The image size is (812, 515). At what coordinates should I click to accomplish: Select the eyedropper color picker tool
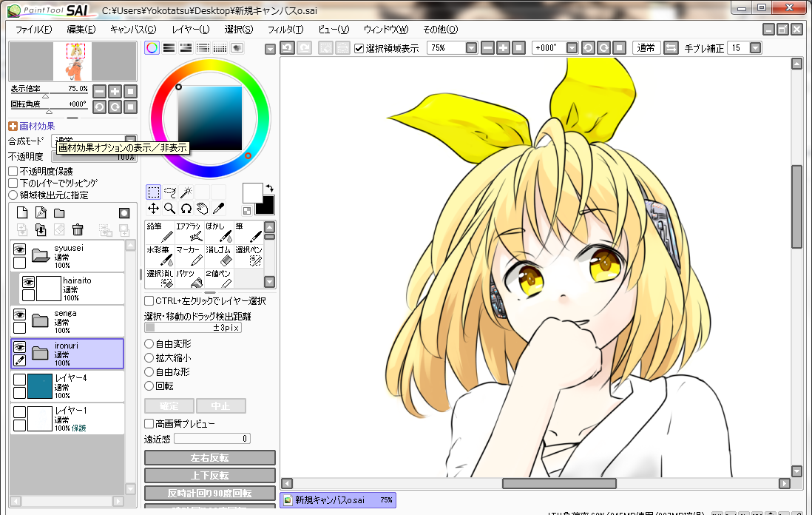click(x=219, y=208)
